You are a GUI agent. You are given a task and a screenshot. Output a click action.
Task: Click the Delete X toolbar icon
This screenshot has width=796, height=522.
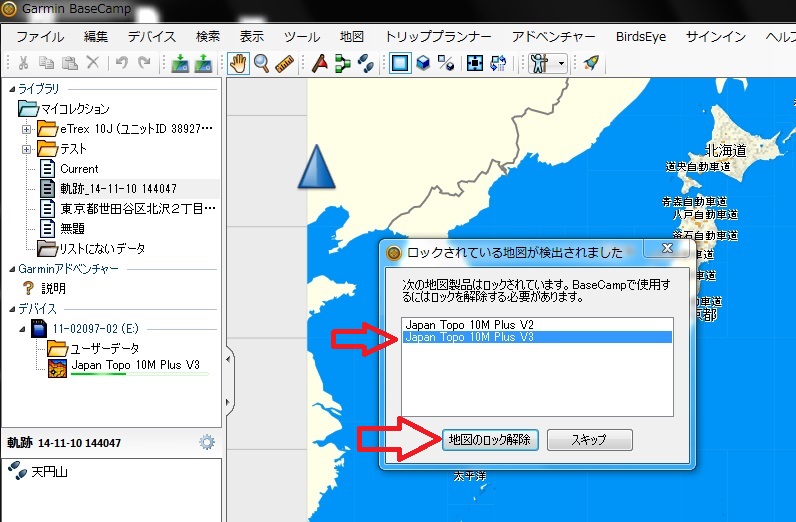(93, 63)
